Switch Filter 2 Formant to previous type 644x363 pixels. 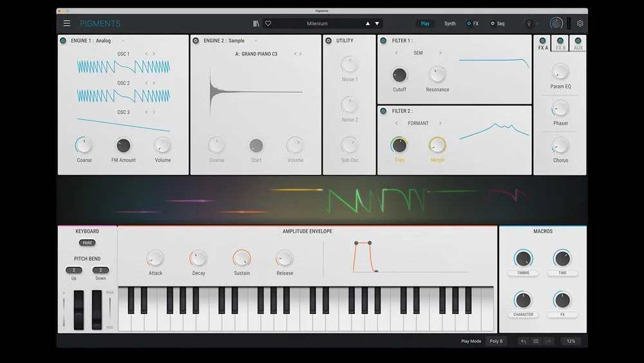[x=396, y=123]
